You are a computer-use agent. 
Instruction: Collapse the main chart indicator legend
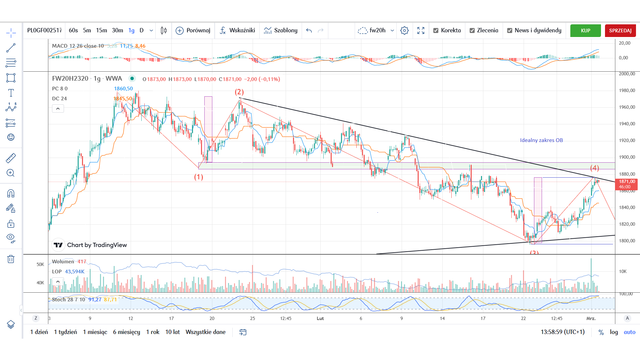(x=58, y=109)
